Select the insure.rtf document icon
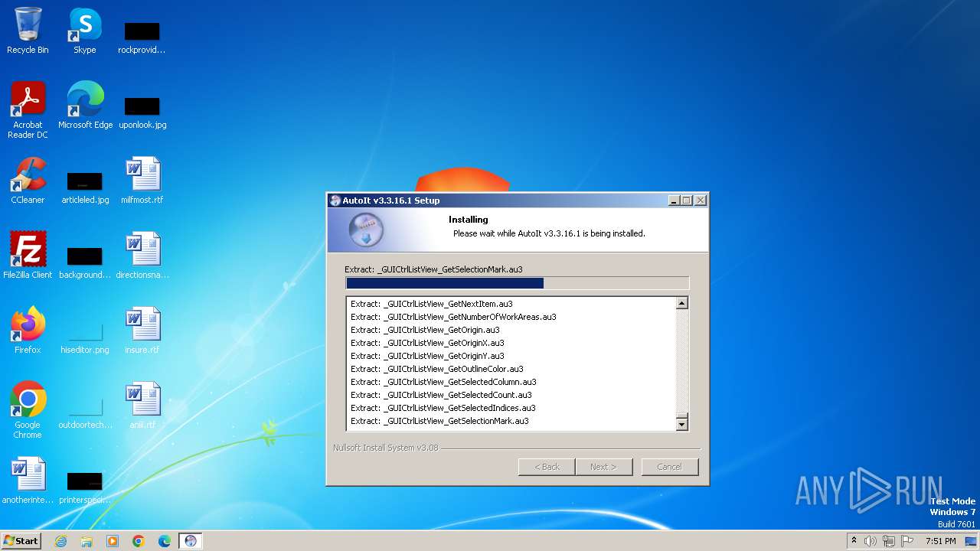The image size is (980, 551). tap(142, 331)
